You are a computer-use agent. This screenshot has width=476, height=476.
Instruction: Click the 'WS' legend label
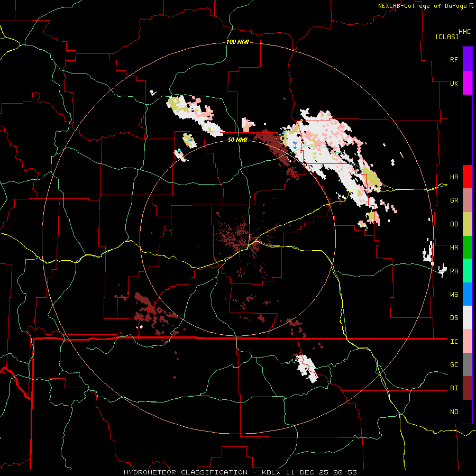[454, 294]
